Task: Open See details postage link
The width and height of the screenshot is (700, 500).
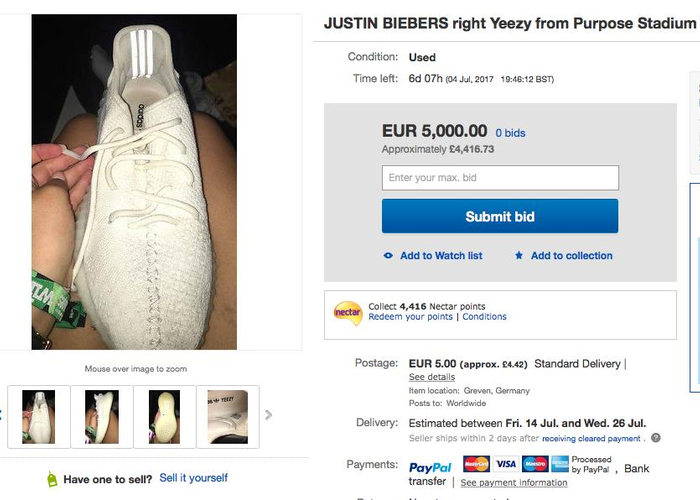Action: click(x=432, y=377)
